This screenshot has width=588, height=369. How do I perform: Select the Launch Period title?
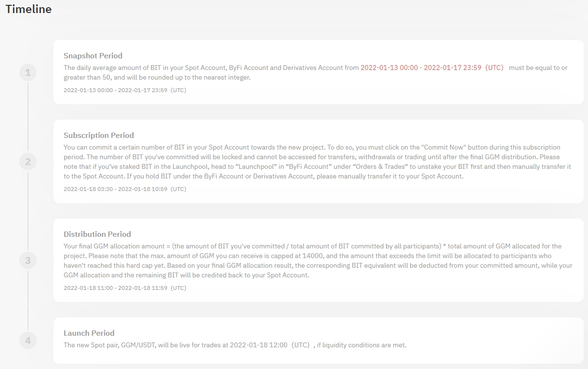[x=89, y=333]
